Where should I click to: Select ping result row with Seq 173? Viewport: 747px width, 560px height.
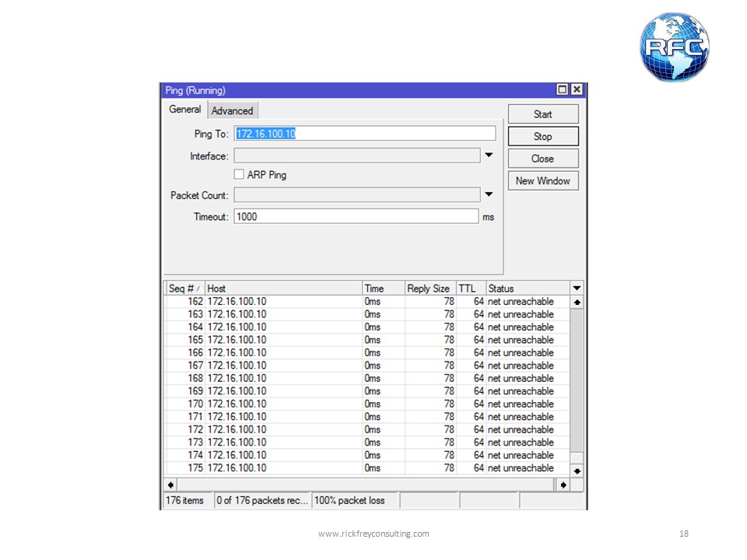click(x=366, y=443)
